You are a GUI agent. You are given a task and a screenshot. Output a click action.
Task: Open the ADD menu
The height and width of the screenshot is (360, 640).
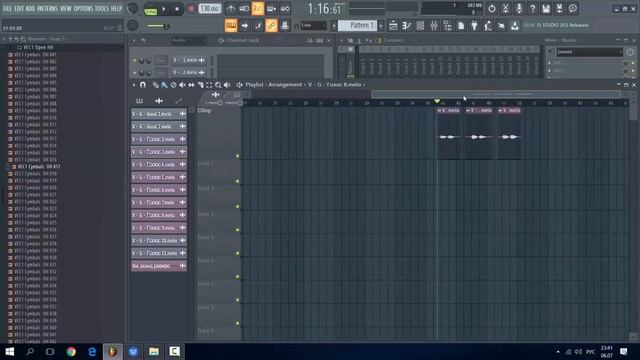coord(31,8)
